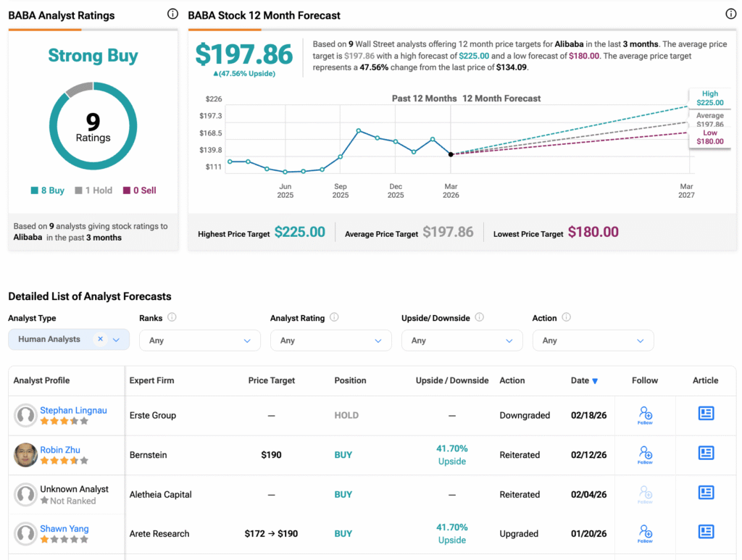Image resolution: width=742 pixels, height=560 pixels.
Task: Click Robin Zhu's profile photo
Action: [x=26, y=455]
